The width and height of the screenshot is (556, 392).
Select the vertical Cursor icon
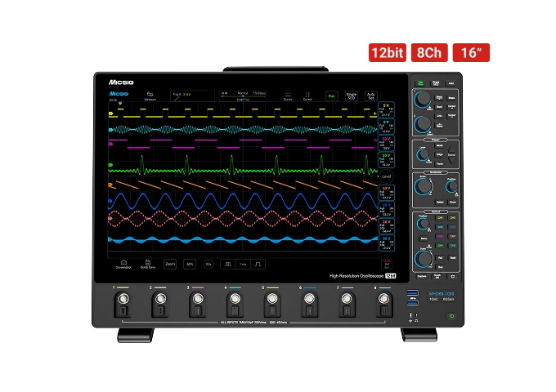pyautogui.click(x=307, y=95)
